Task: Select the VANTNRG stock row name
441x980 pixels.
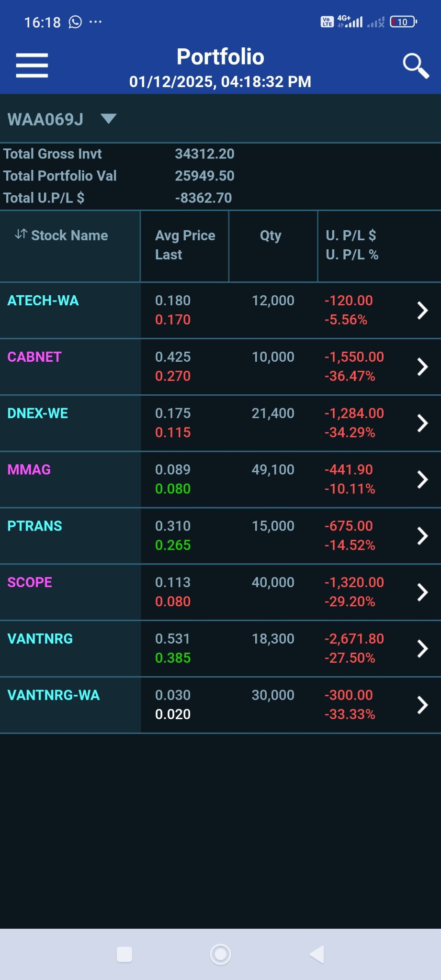Action: (x=40, y=639)
